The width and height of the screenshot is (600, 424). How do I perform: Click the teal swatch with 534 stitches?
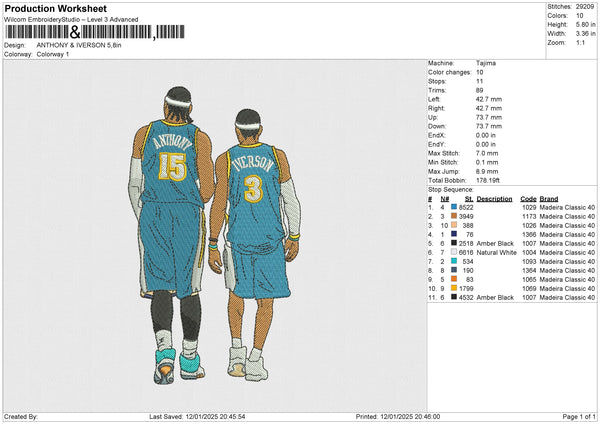point(454,261)
